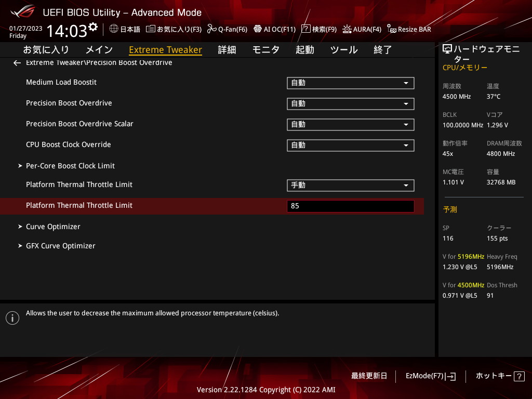Click the info icon beside help text

click(x=12, y=318)
